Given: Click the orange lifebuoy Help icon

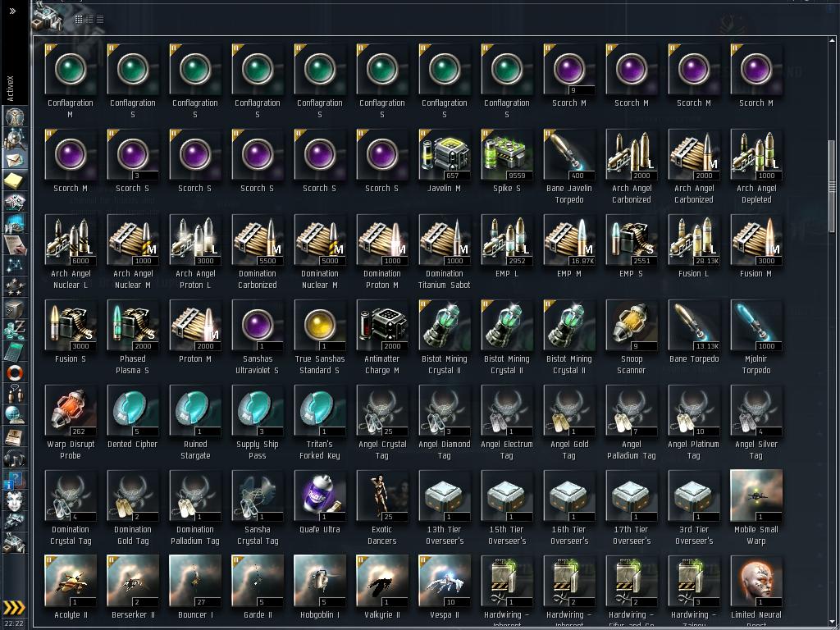Looking at the screenshot, I should (x=15, y=372).
